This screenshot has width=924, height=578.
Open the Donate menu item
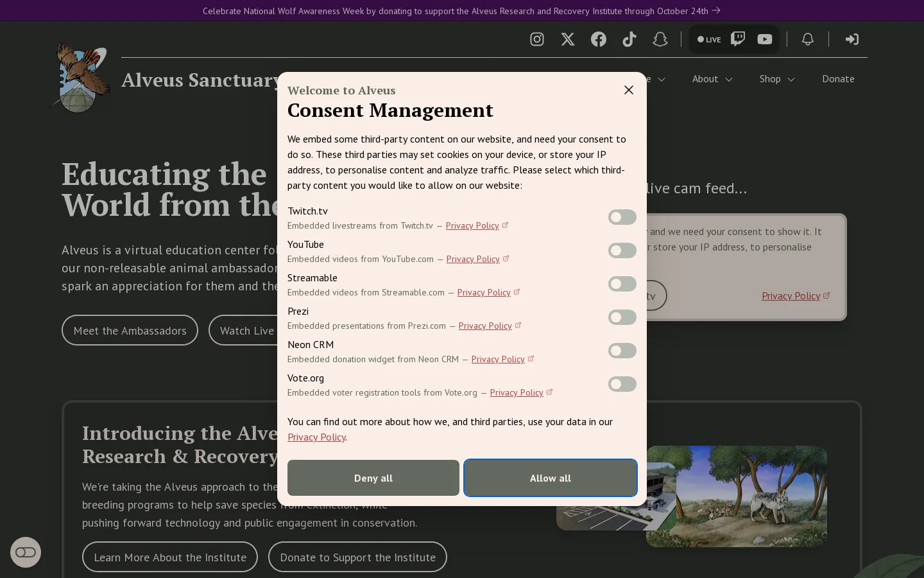pos(838,79)
